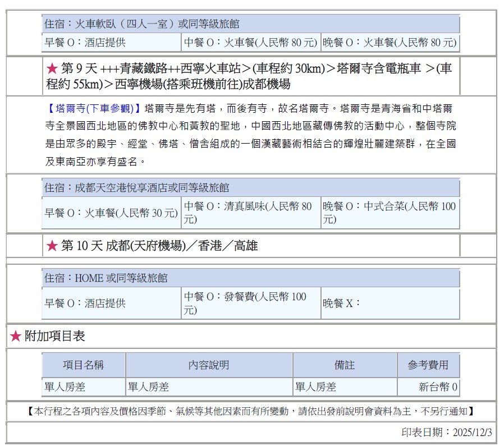
Task: Select the 新台幣 0 fee cell
Action: click(x=438, y=387)
